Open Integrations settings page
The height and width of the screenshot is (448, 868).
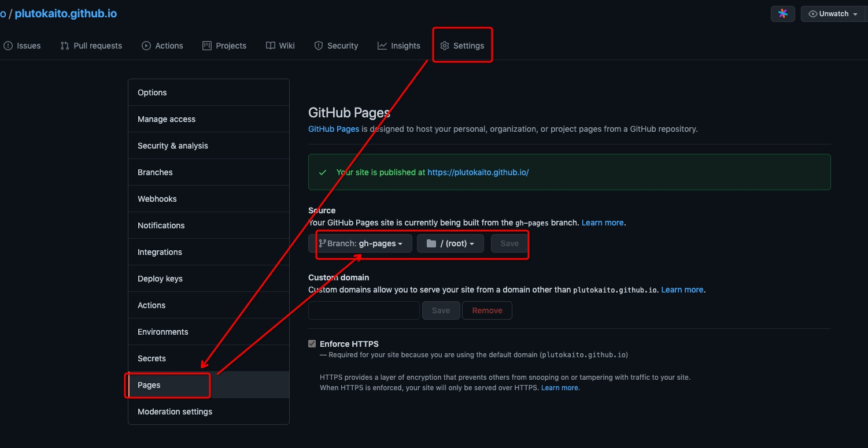[x=209, y=252]
